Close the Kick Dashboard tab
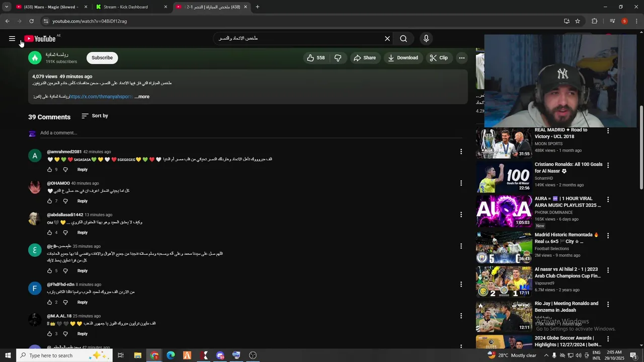The height and width of the screenshot is (362, 644). [166, 7]
